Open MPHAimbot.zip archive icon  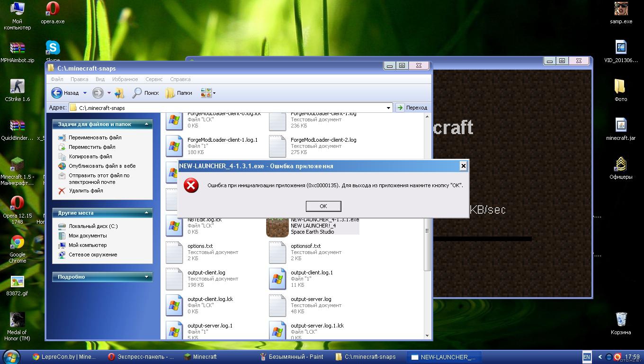point(17,52)
